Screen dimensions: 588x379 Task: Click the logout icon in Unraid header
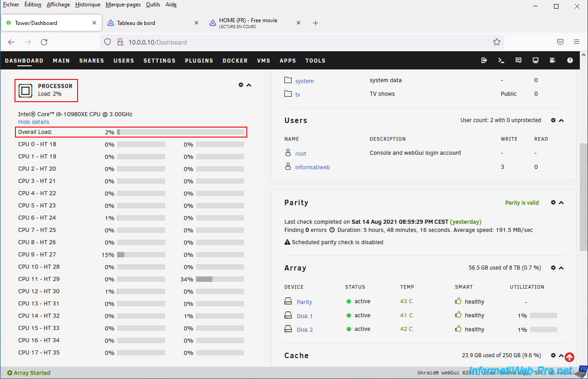pos(484,60)
